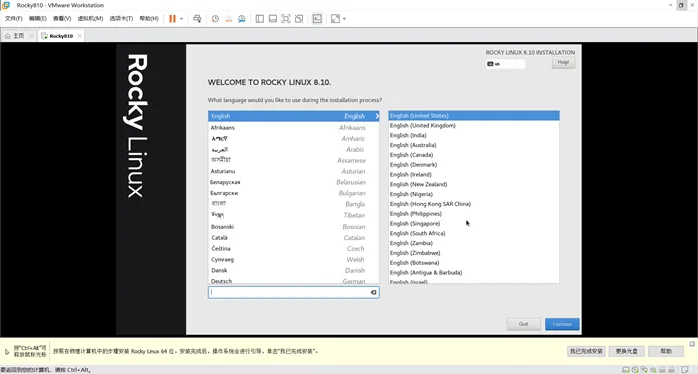The width and height of the screenshot is (698, 374).
Task: Click the installer Help! button
Action: (x=563, y=62)
